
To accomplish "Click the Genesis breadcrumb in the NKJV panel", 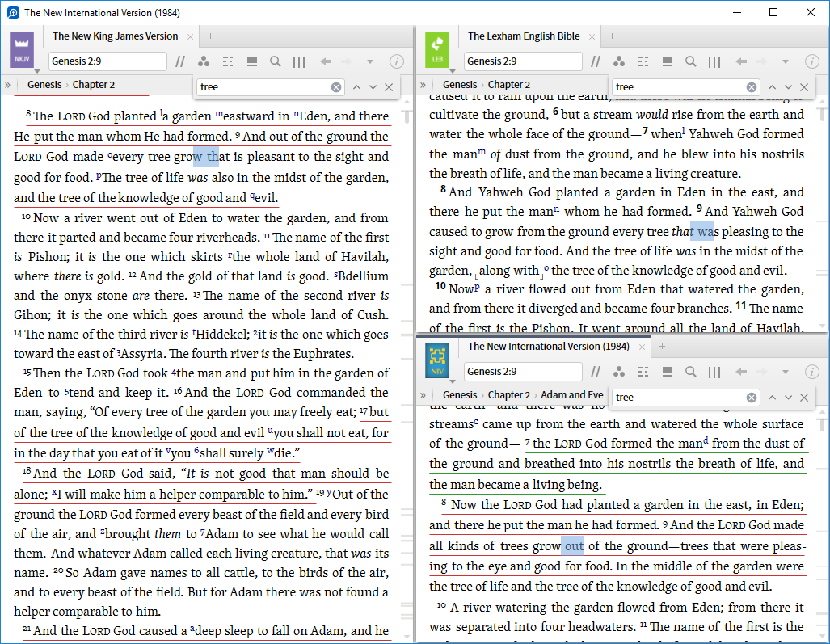I will pyautogui.click(x=44, y=85).
